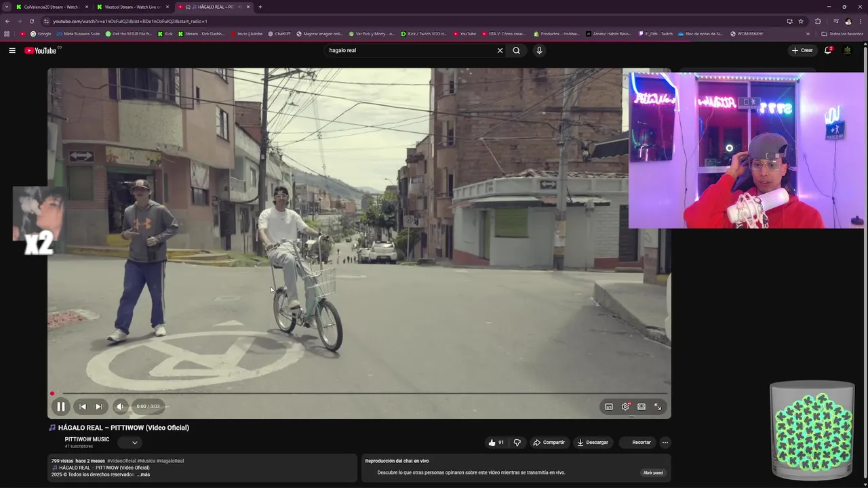Open the YouTube guide hamburger menu
Image resolution: width=868 pixels, height=488 pixels.
click(12, 50)
